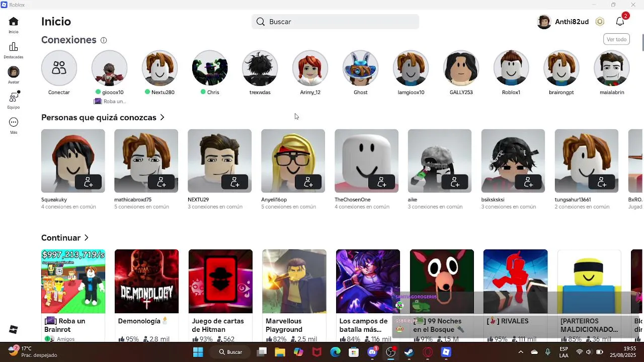Expand Personas que quizá conozcas section

pos(162,117)
